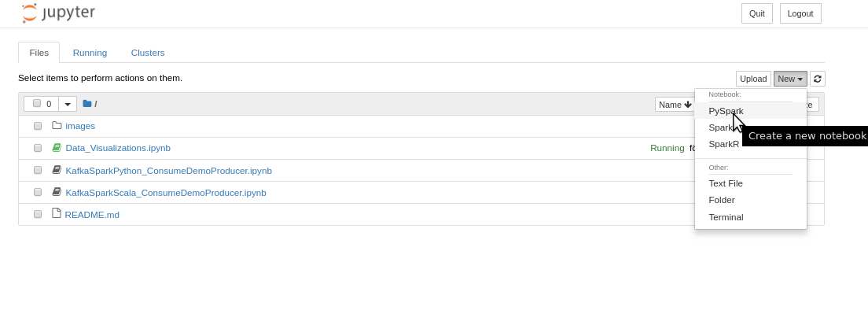Click the KafkaSparkPython notebook icon
Screen dimensions: 868x336
click(x=57, y=170)
